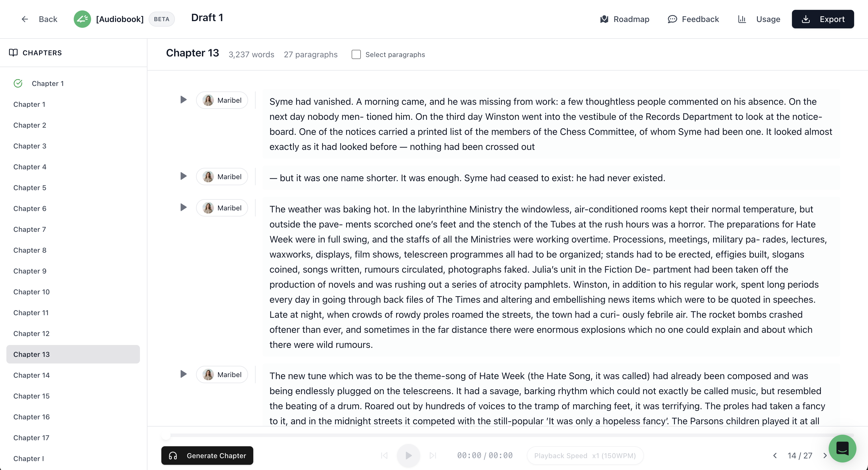The height and width of the screenshot is (470, 868).
Task: Open Maribel voice selector for first paragraph
Action: click(x=222, y=100)
